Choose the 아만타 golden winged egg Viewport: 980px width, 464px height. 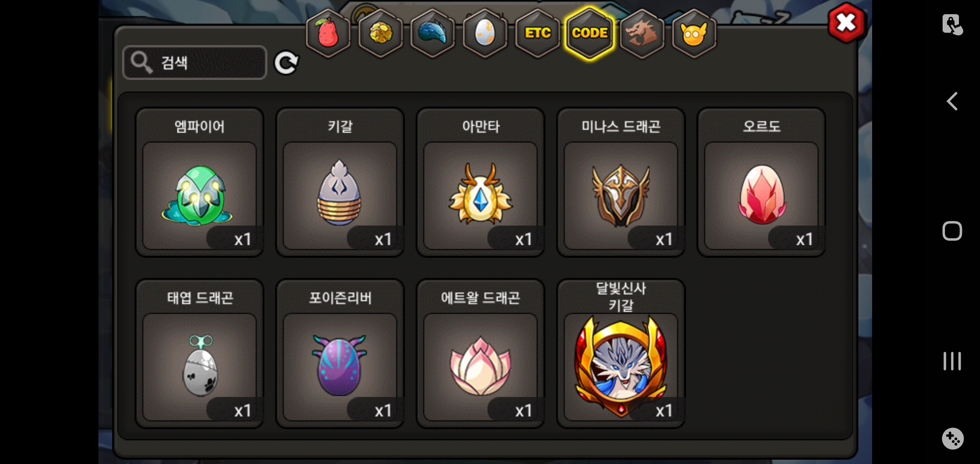point(481,182)
